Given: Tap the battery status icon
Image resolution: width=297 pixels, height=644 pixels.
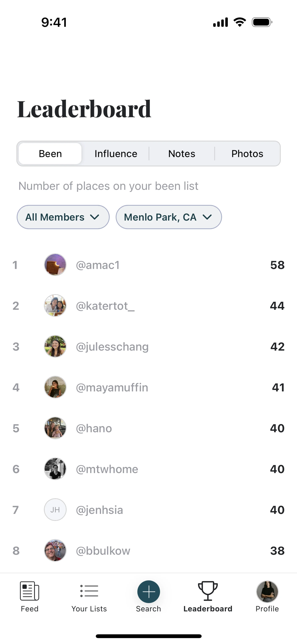Looking at the screenshot, I should click(x=262, y=22).
